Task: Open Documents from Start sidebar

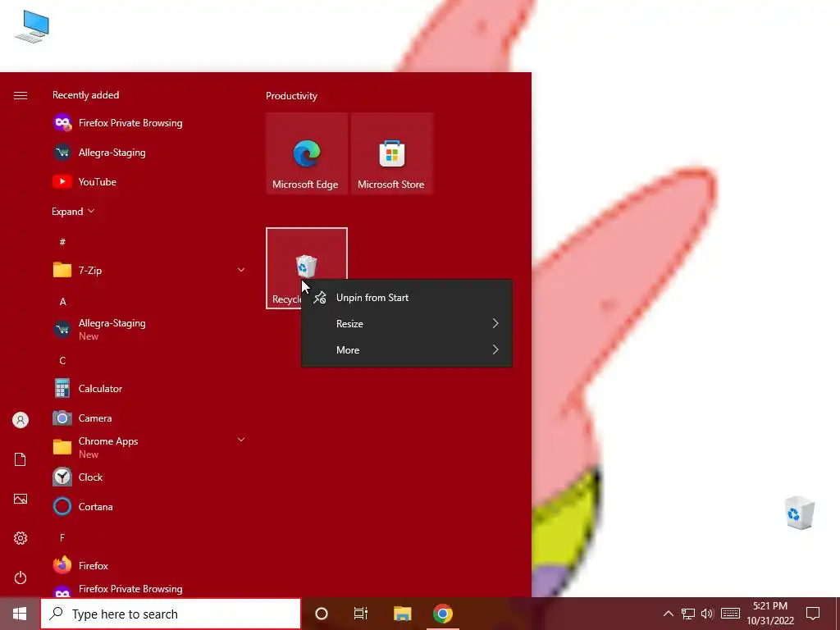Action: click(21, 459)
